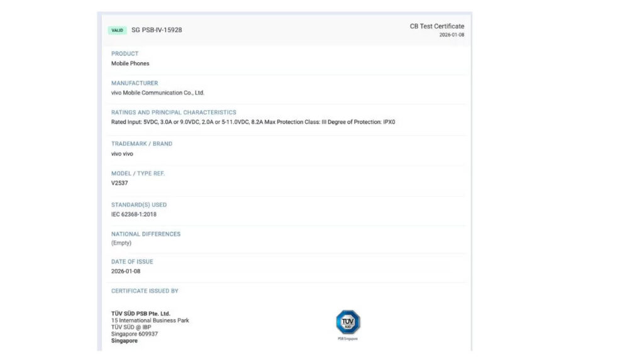Select the TÜV SÜD PSB Pte. Ltd. name
644x362 pixels.
[x=141, y=314]
